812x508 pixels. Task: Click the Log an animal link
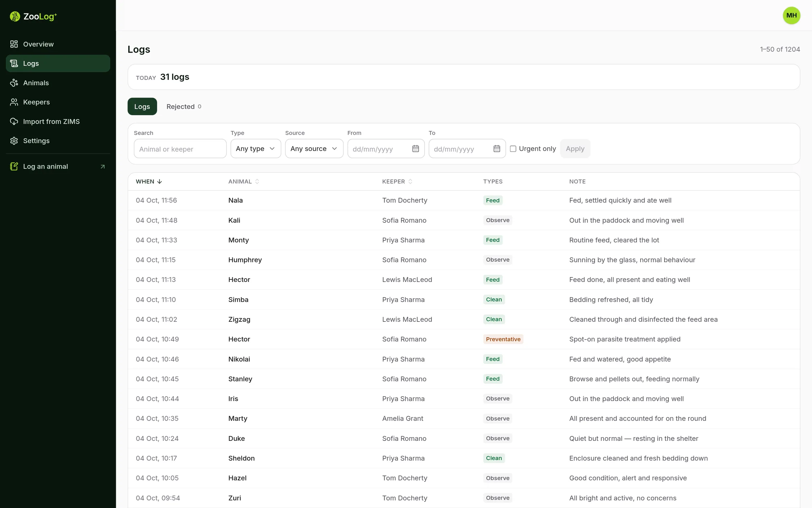pos(58,167)
